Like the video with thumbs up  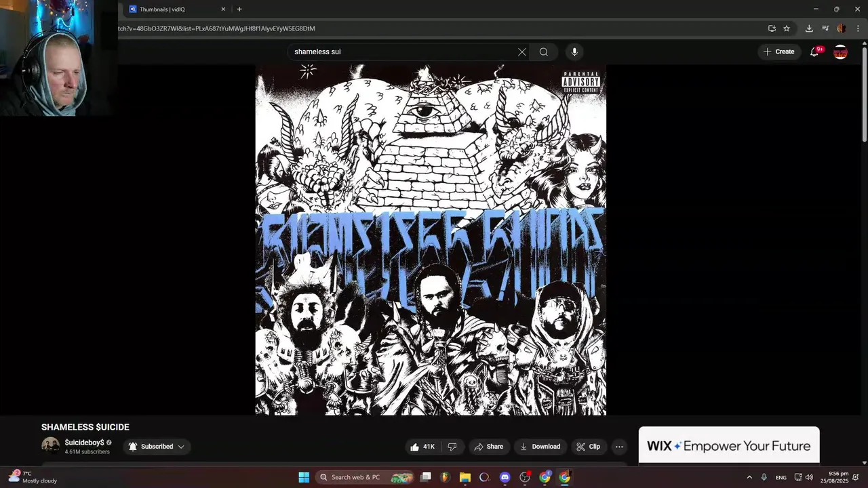(422, 447)
